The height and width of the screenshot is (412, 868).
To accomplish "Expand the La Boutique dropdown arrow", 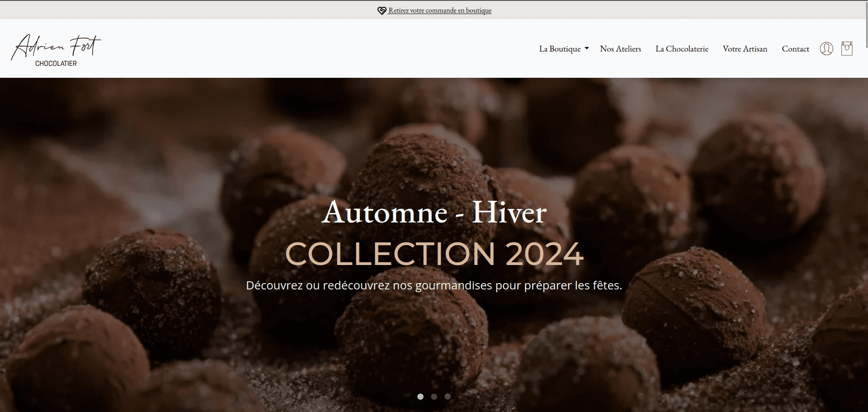I will click(x=587, y=48).
